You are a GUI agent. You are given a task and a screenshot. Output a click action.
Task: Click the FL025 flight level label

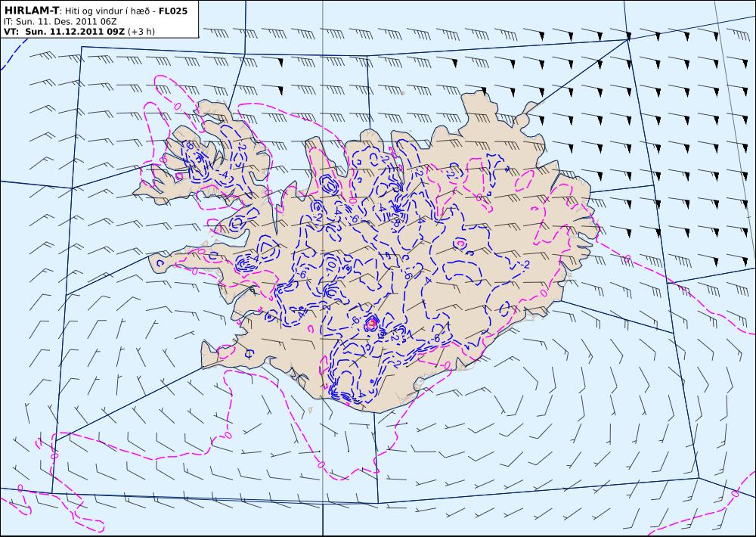173,11
